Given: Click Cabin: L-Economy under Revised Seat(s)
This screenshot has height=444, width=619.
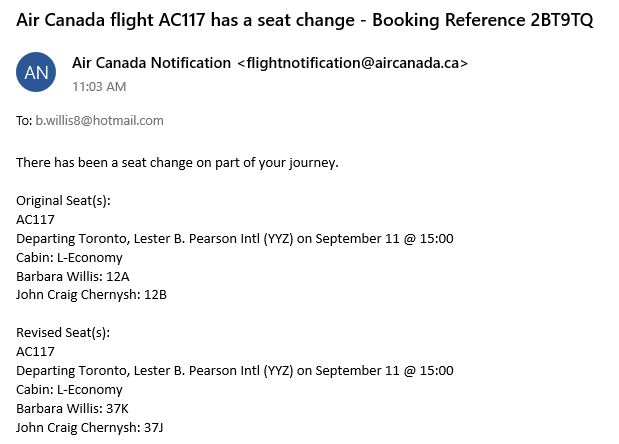Looking at the screenshot, I should [x=69, y=389].
